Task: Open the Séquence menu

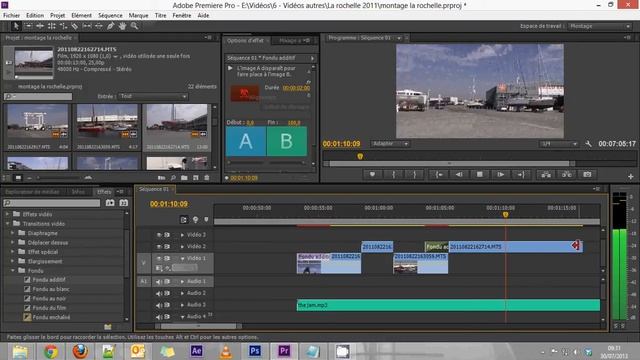Action: point(110,16)
